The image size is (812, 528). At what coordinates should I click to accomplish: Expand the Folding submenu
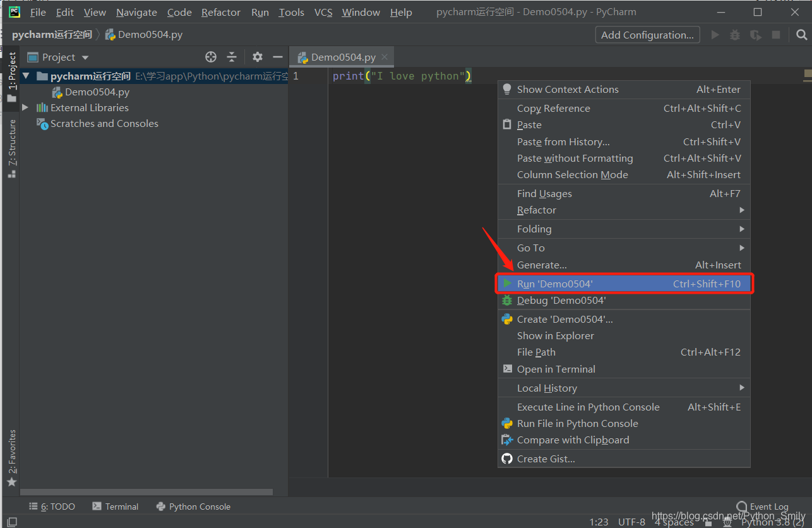pos(624,229)
